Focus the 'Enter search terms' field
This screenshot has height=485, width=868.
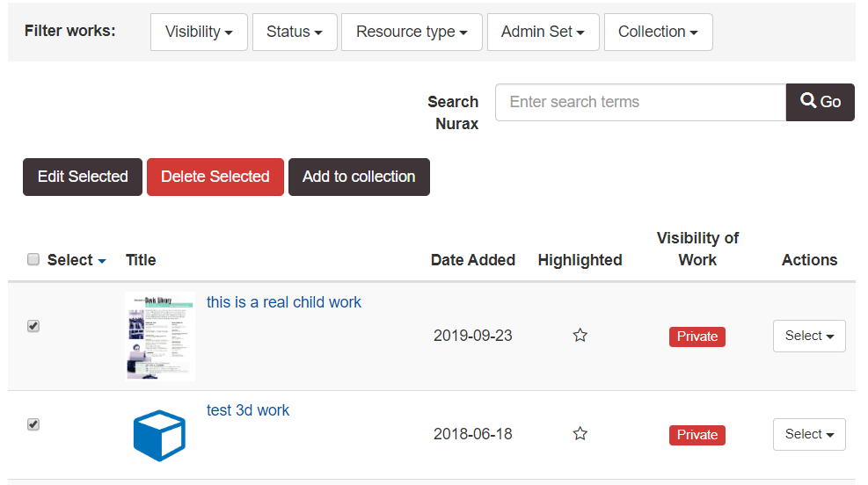[x=640, y=102]
